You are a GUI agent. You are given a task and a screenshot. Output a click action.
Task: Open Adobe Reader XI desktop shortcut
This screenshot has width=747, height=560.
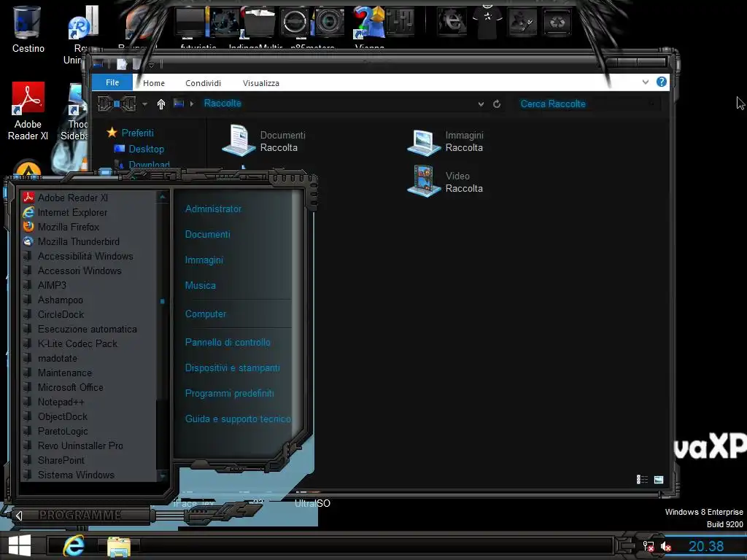tap(28, 111)
